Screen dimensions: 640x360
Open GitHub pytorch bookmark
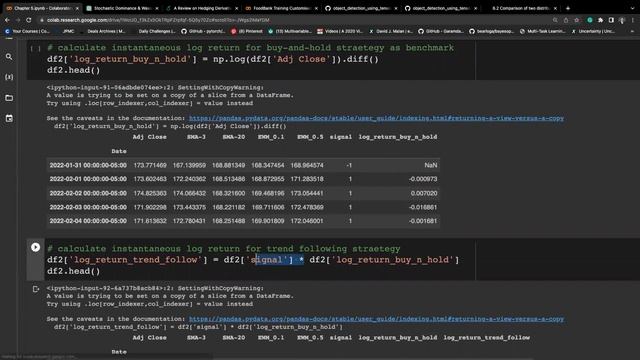203,31
